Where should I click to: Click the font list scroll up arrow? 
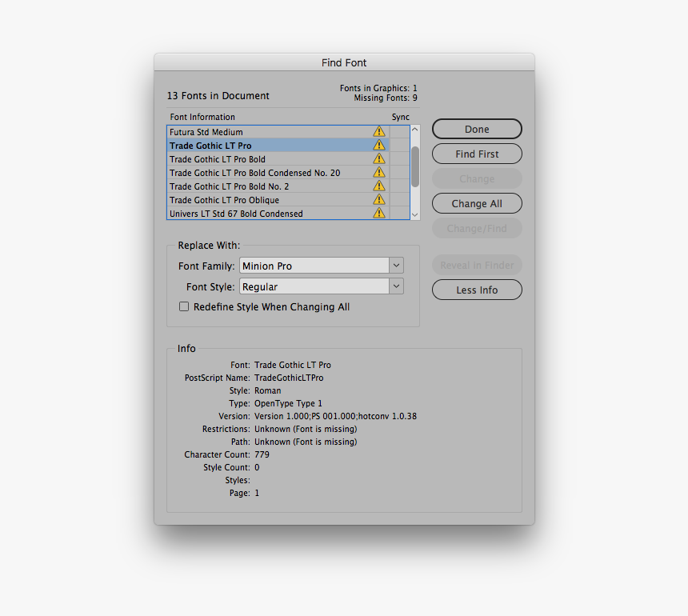[x=415, y=130]
